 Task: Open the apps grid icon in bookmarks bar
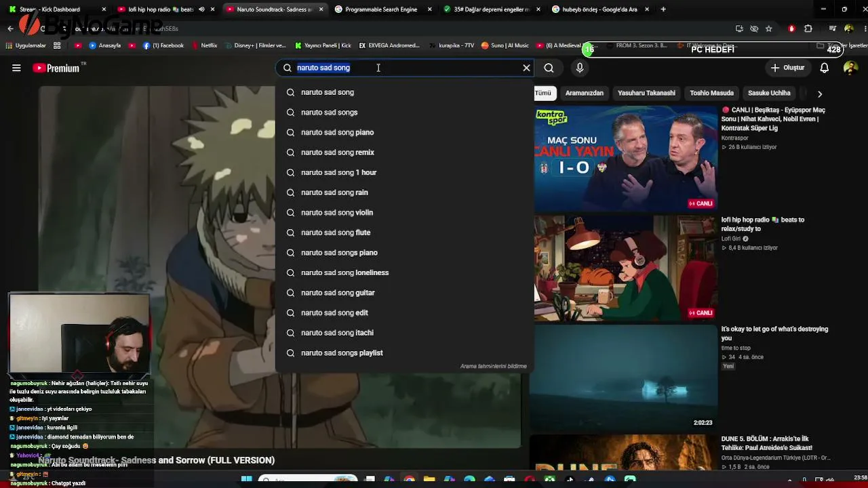[x=57, y=45]
